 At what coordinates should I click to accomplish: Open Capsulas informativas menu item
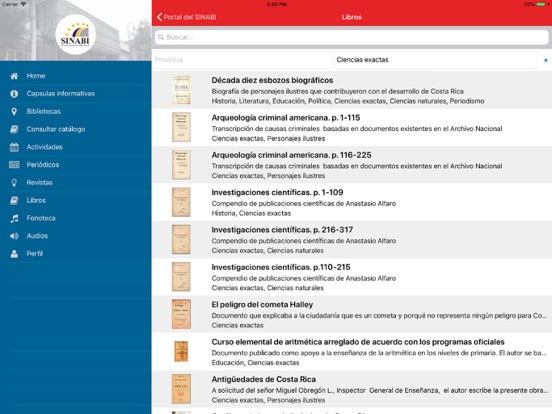pos(76,94)
